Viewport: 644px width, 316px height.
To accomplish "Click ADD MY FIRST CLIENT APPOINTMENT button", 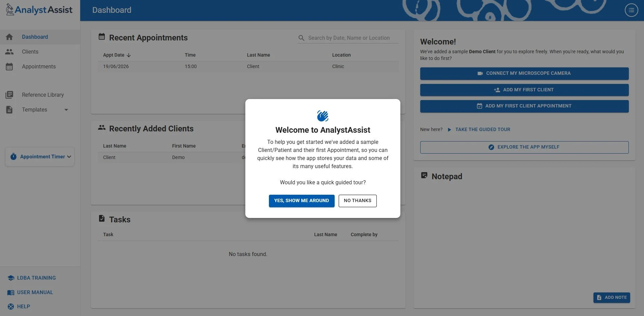I will click(524, 106).
